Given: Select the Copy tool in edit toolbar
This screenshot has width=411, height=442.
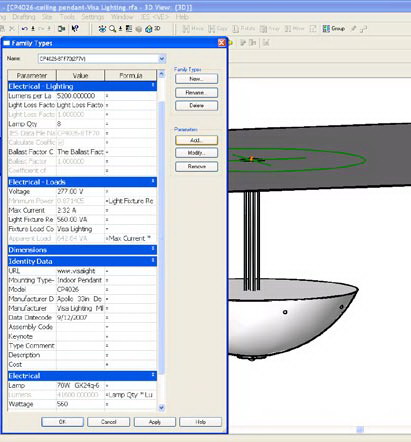Looking at the screenshot, I should (218, 29).
